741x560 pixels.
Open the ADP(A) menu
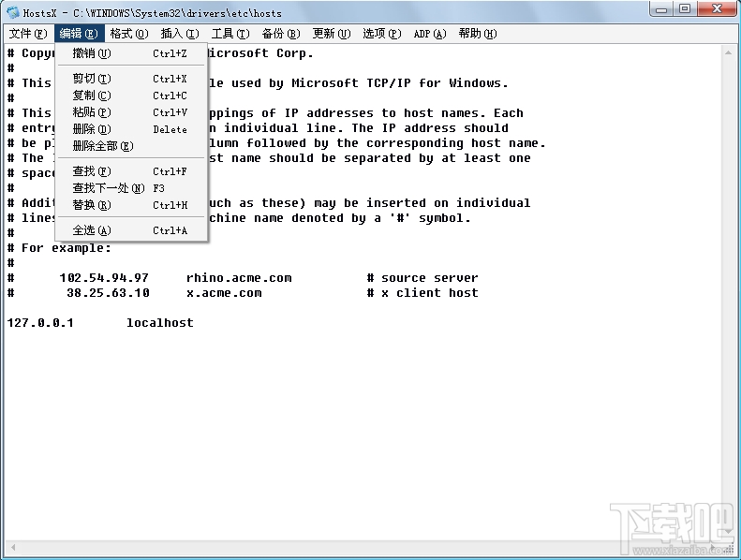[430, 34]
